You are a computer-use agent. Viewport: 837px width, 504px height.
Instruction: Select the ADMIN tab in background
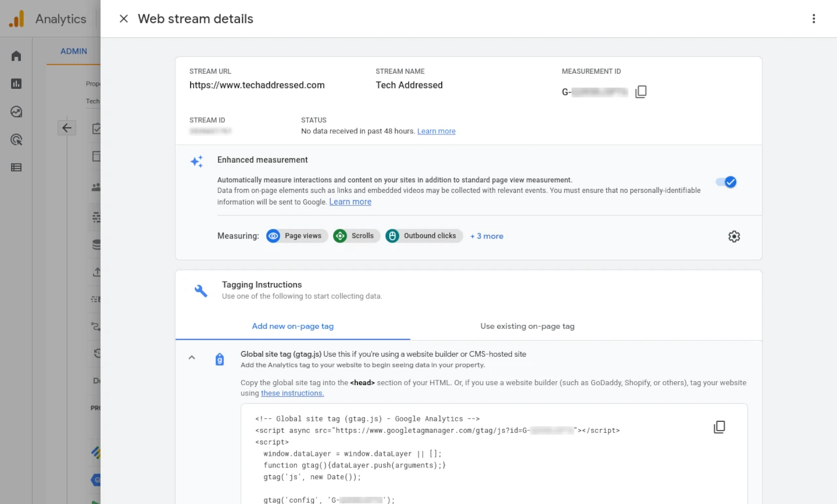pos(74,52)
